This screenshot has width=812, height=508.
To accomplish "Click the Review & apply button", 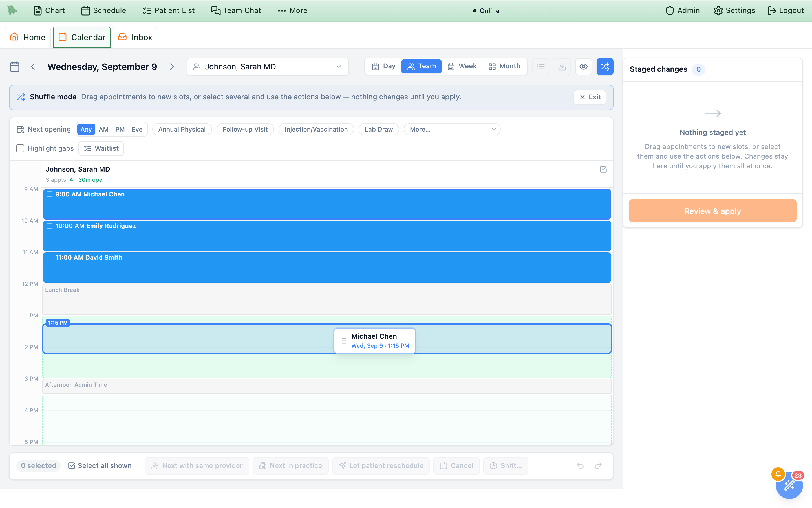I will (x=712, y=211).
